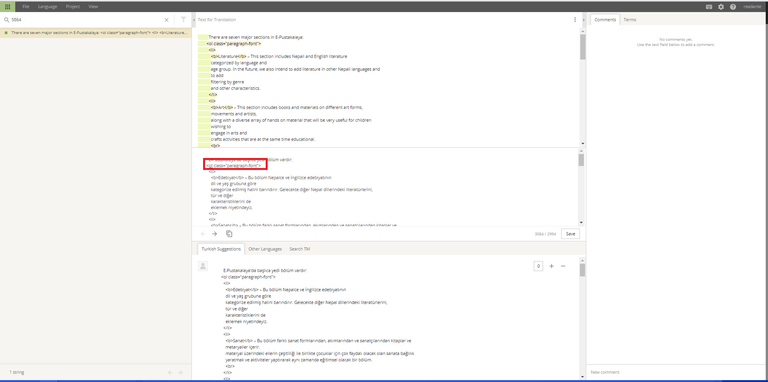Select the 'There are seven major sections' string row
This screenshot has width=768, height=382.
(x=96, y=33)
